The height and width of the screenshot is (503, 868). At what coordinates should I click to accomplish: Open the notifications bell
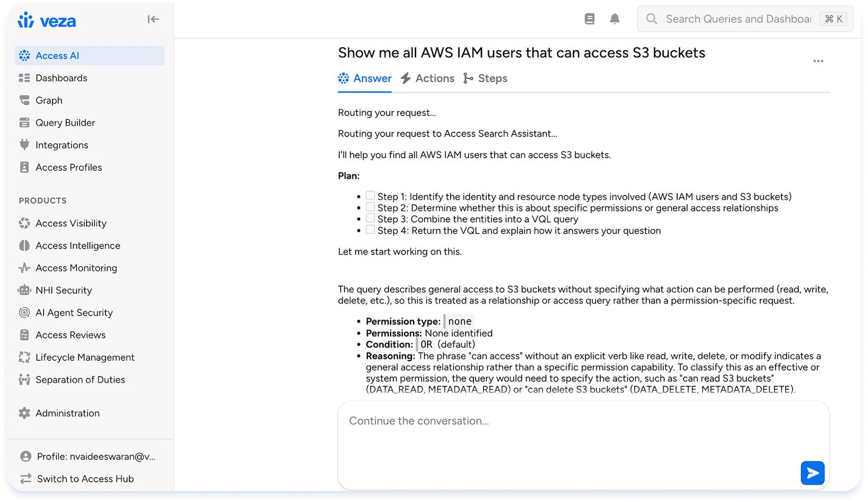615,19
